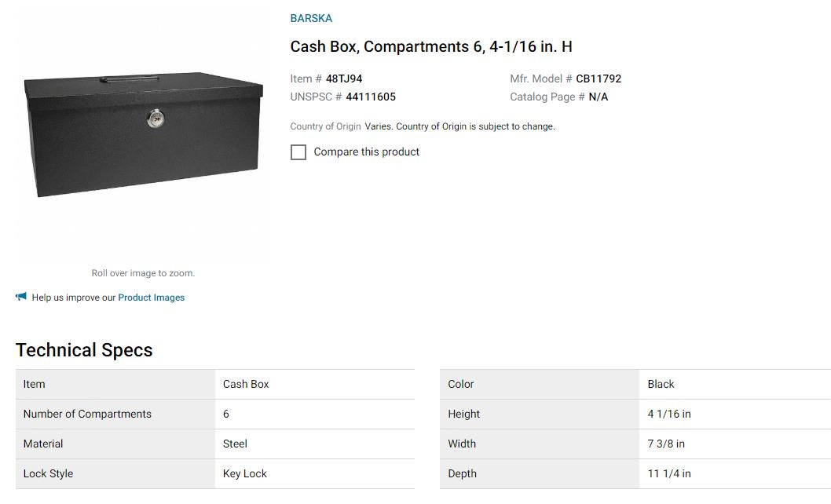The width and height of the screenshot is (831, 504).
Task: Click the Black color spec value
Action: click(661, 384)
